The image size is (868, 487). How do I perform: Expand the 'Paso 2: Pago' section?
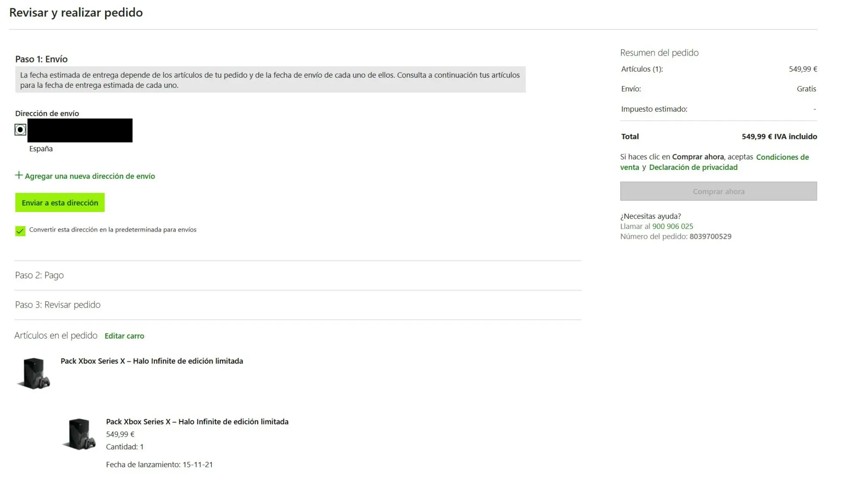click(x=298, y=275)
